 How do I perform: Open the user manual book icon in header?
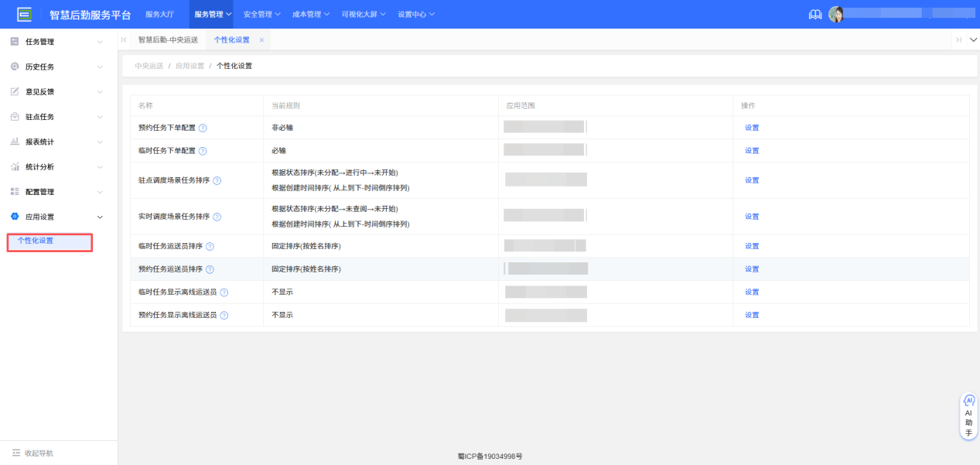coord(814,13)
